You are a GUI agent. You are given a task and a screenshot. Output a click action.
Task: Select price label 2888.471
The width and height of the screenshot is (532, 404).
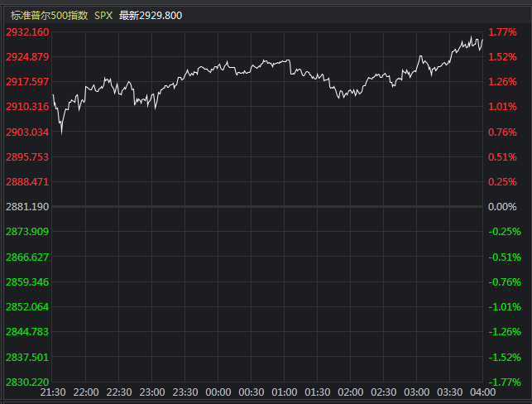click(27, 181)
